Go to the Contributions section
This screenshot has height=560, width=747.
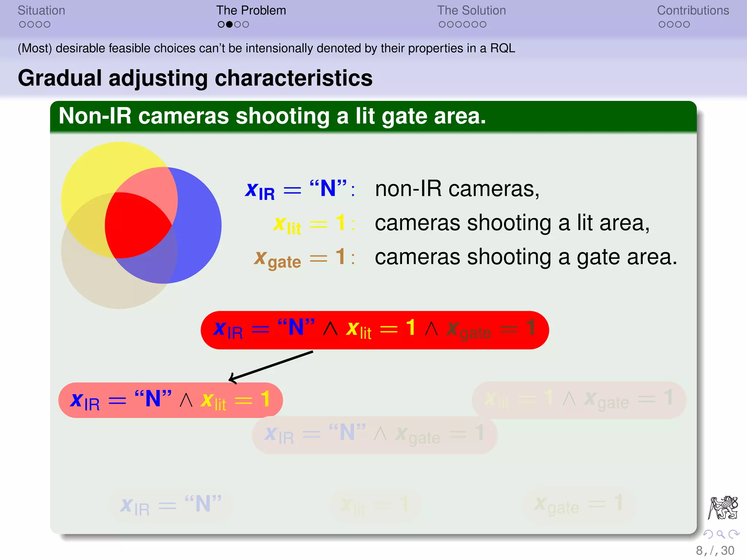pos(693,10)
